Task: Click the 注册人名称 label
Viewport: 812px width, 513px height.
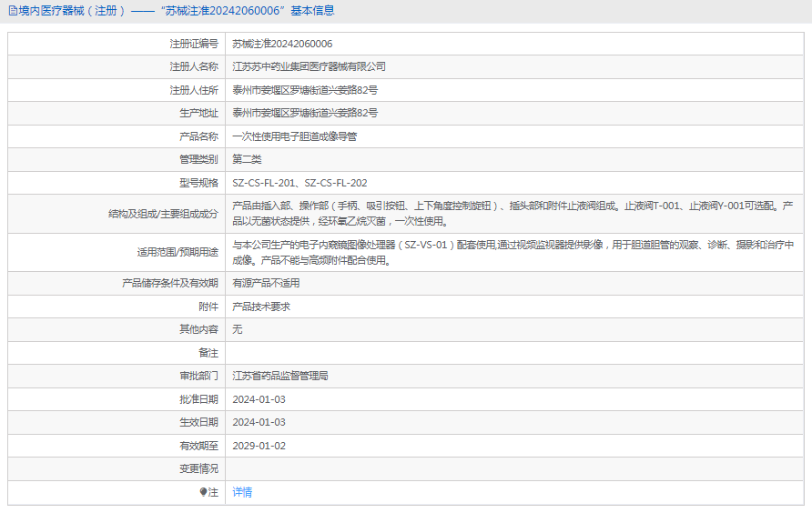Action: click(194, 66)
